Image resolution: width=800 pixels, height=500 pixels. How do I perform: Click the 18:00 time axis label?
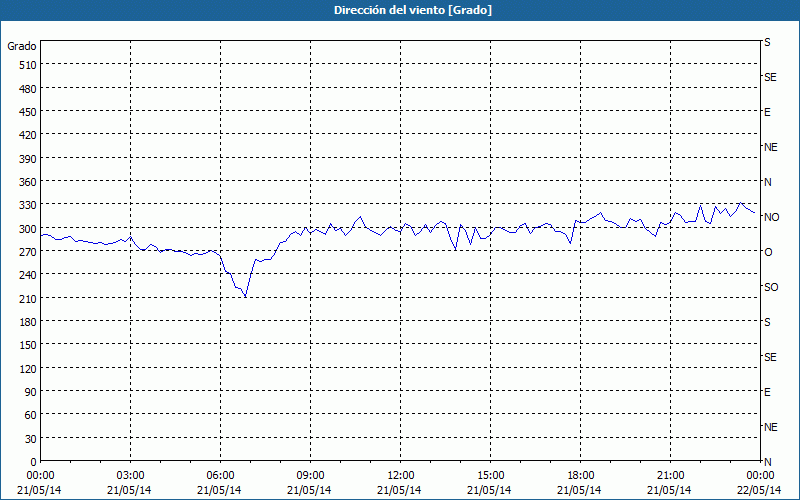click(580, 476)
